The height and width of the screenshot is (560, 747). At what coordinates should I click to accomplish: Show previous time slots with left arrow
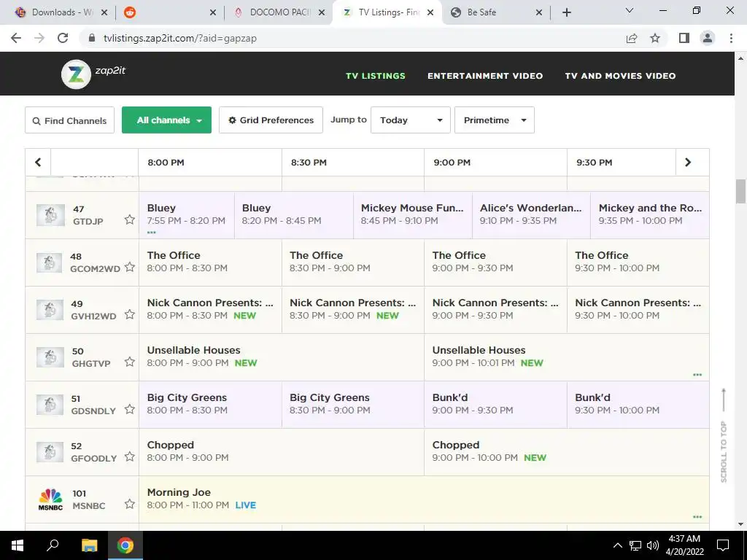[38, 163]
